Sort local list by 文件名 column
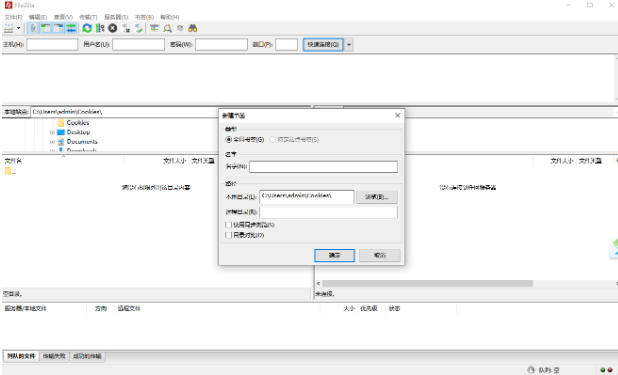Screen dimensions: 618x375 pyautogui.click(x=13, y=161)
